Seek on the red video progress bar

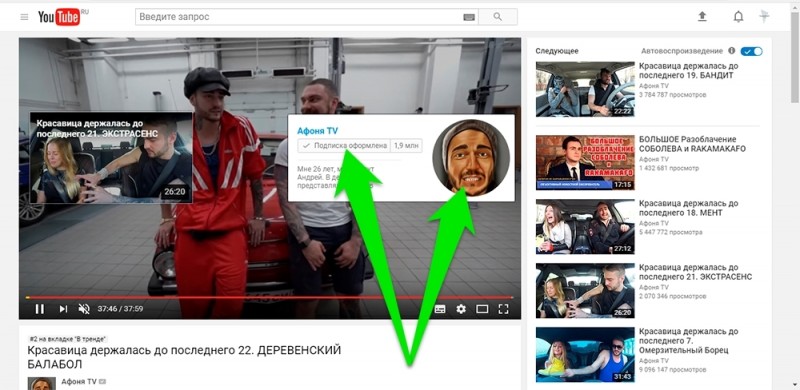(269, 297)
